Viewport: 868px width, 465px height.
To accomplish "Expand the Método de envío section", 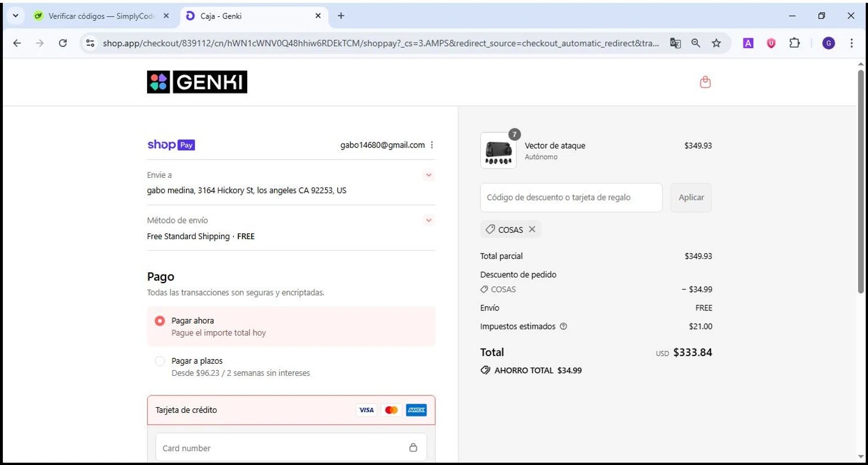I will (429, 220).
